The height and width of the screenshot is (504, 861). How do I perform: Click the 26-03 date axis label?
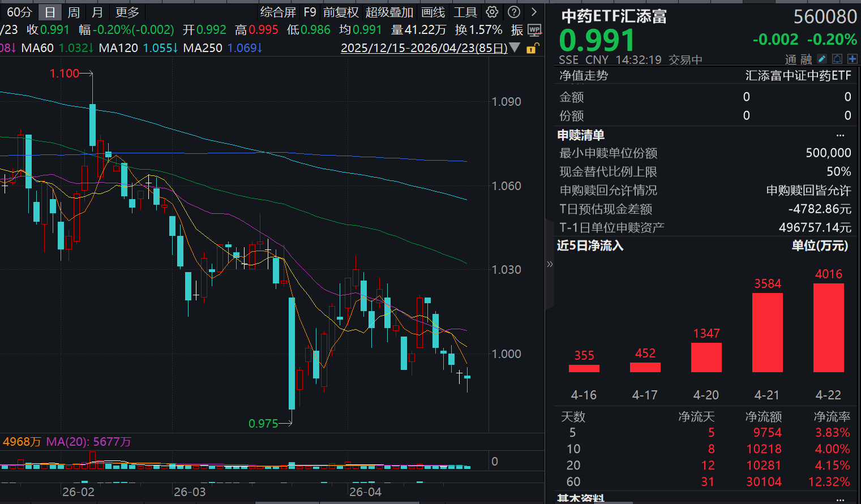tap(190, 492)
